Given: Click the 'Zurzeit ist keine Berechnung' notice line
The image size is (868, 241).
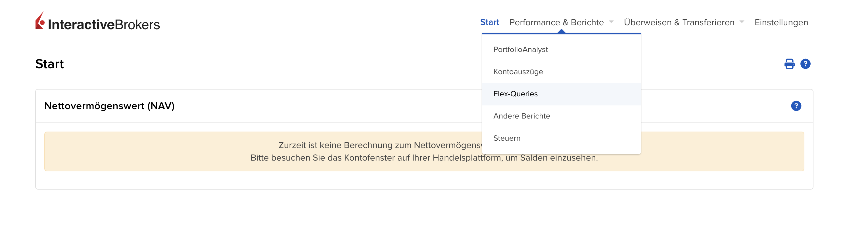Looking at the screenshot, I should [380, 145].
